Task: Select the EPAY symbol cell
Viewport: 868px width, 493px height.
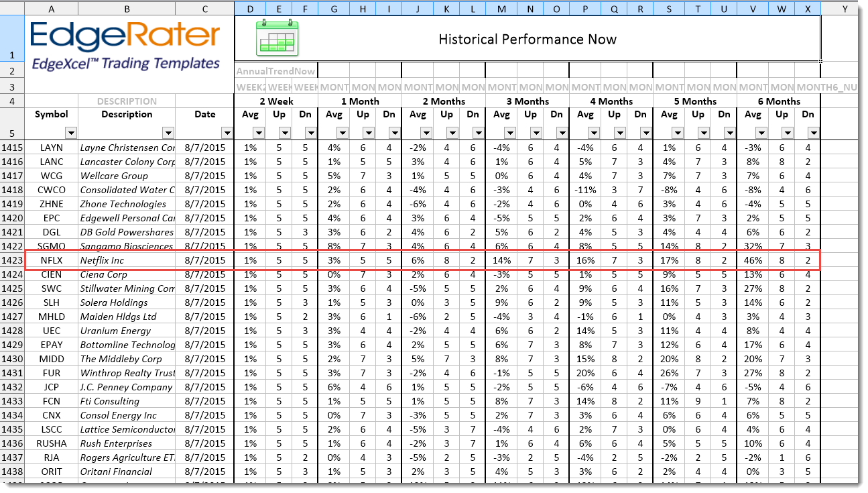Action: click(52, 345)
